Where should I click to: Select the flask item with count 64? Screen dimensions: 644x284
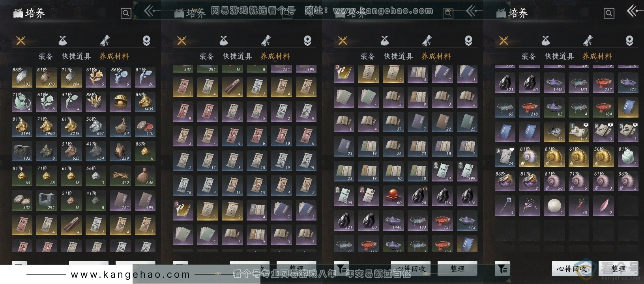click(120, 127)
